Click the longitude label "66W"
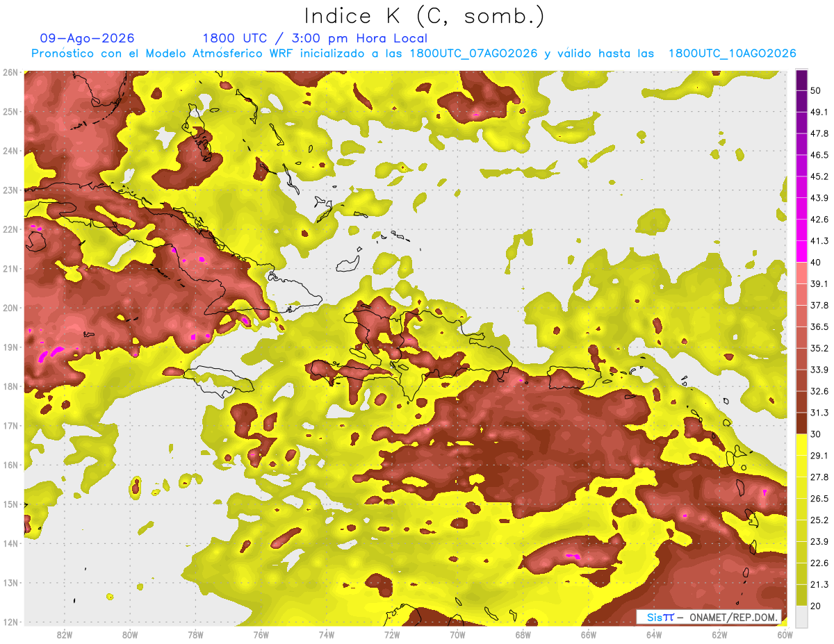Screen dimensions: 834x644 pyautogui.click(x=589, y=634)
